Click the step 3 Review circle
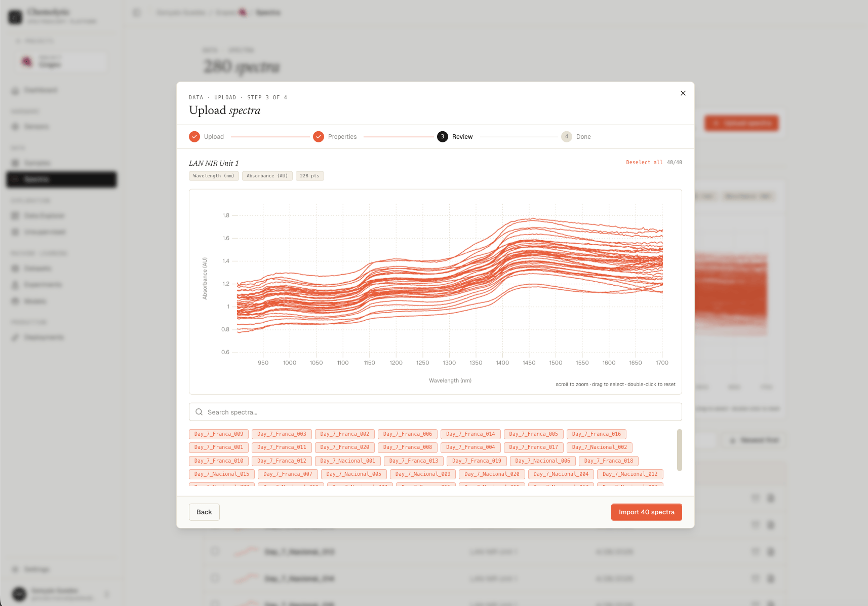This screenshot has width=868, height=606. point(443,137)
